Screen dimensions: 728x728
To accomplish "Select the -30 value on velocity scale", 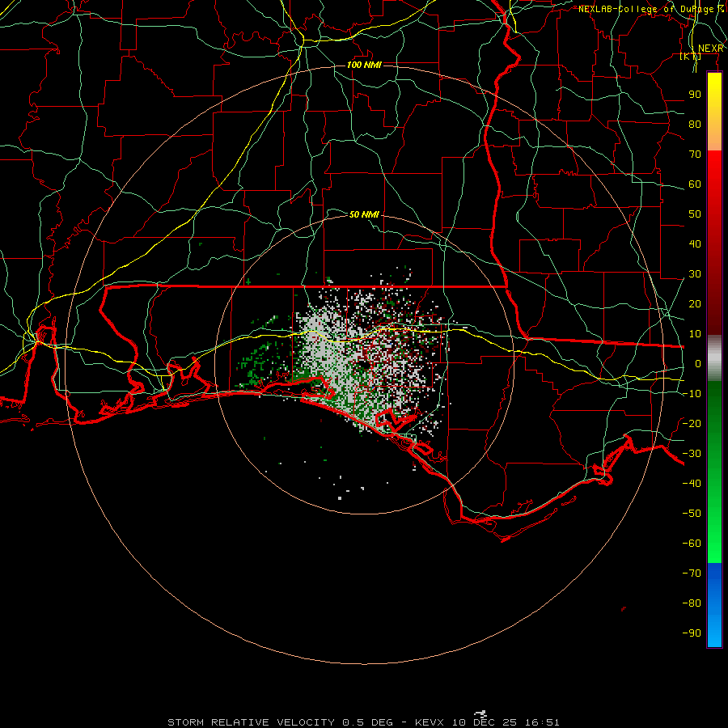I will coord(692,454).
